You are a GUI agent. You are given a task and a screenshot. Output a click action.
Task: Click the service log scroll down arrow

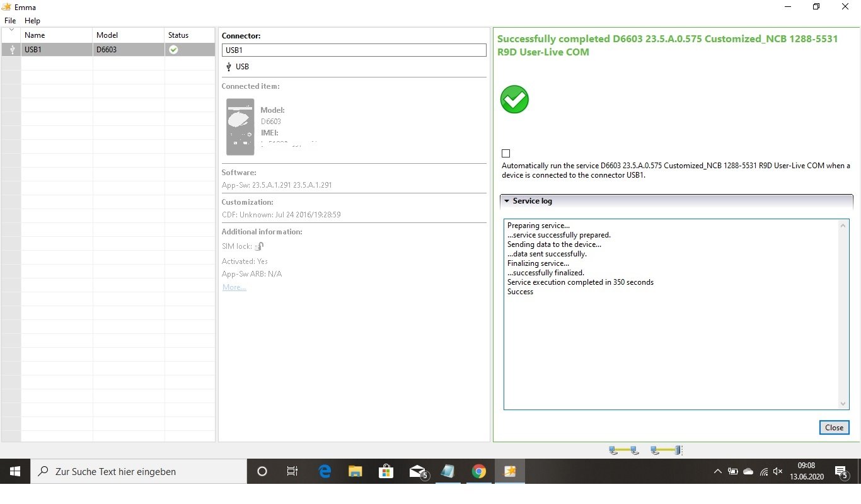point(843,404)
